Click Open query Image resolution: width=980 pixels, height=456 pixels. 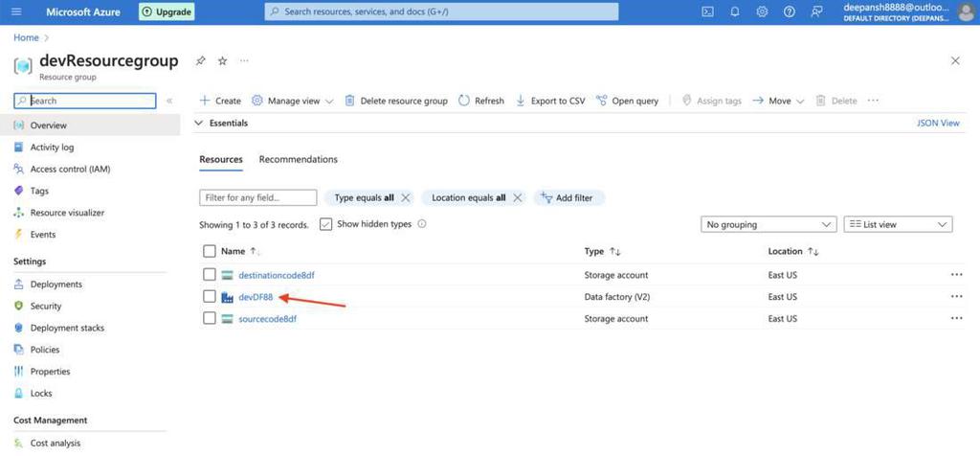[628, 101]
